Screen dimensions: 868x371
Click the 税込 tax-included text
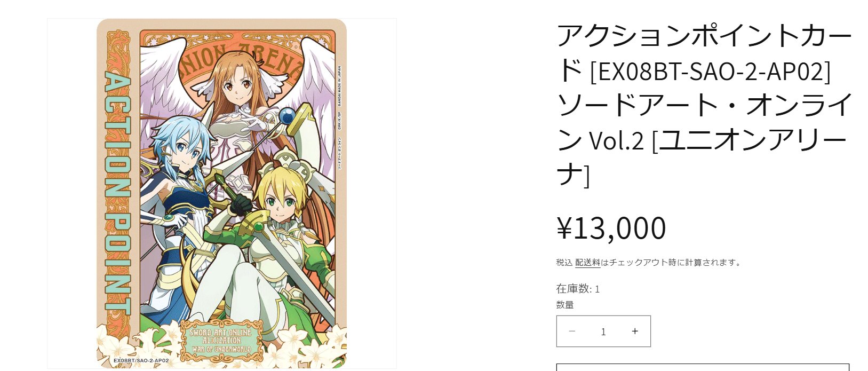point(564,263)
